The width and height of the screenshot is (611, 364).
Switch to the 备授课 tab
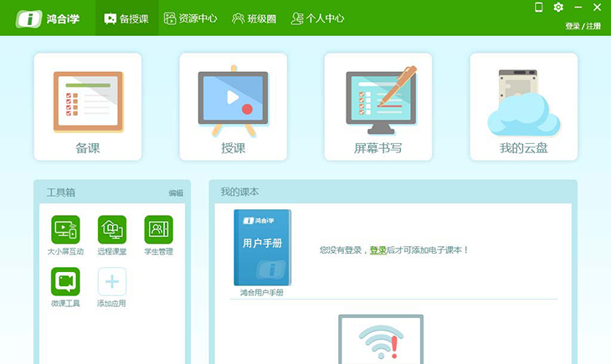coord(126,18)
